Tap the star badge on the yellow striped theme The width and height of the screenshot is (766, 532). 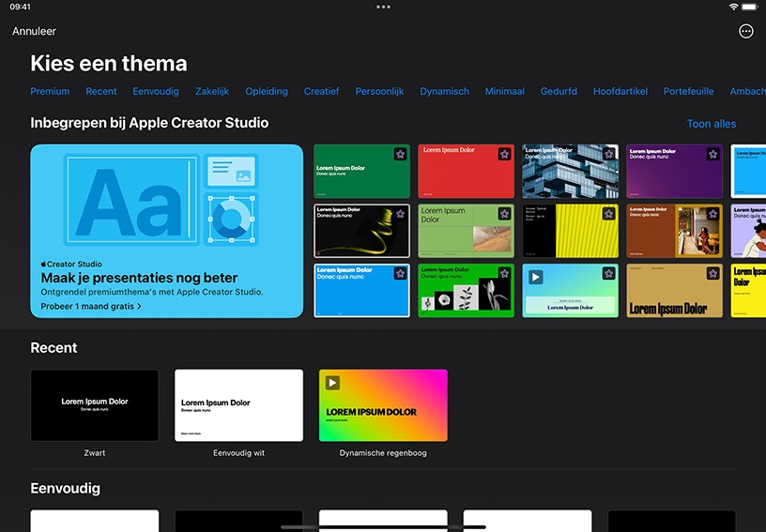[608, 214]
